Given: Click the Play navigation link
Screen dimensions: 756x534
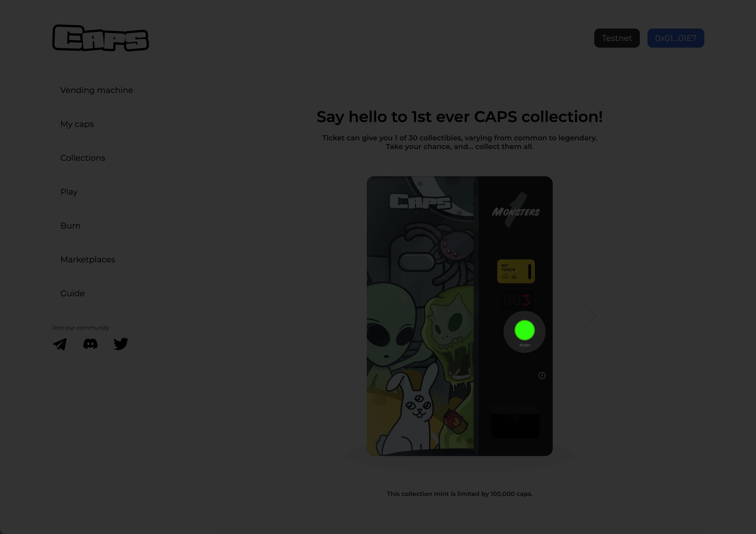Looking at the screenshot, I should click(x=69, y=191).
